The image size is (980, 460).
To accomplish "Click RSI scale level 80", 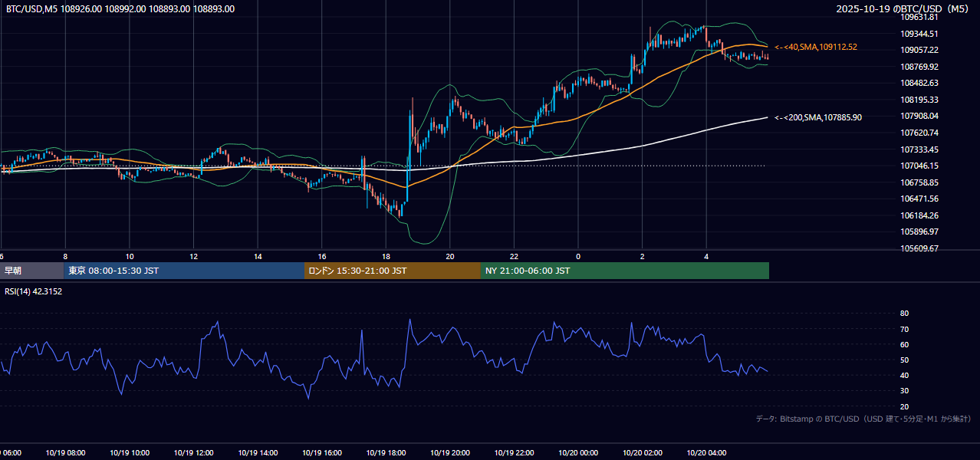I will pyautogui.click(x=904, y=314).
